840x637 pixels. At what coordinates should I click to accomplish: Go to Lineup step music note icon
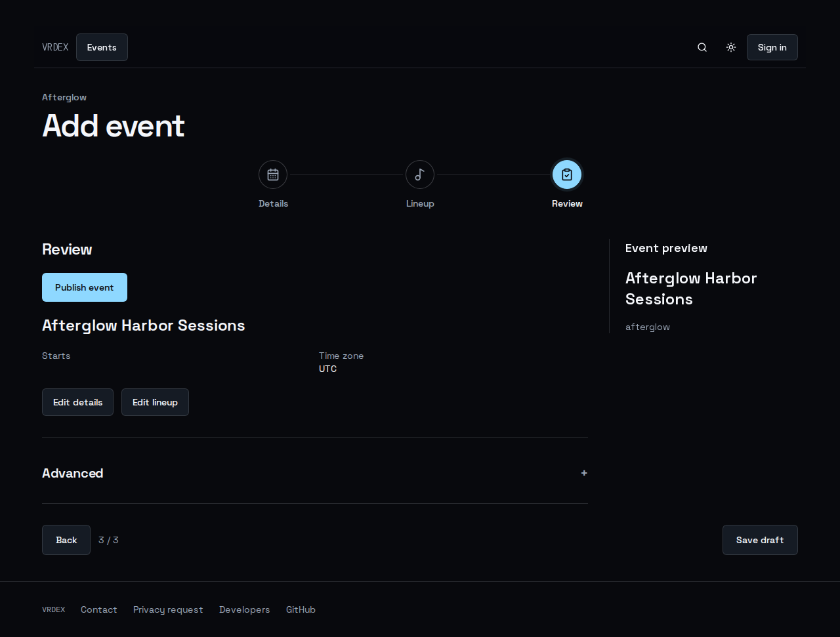420,175
